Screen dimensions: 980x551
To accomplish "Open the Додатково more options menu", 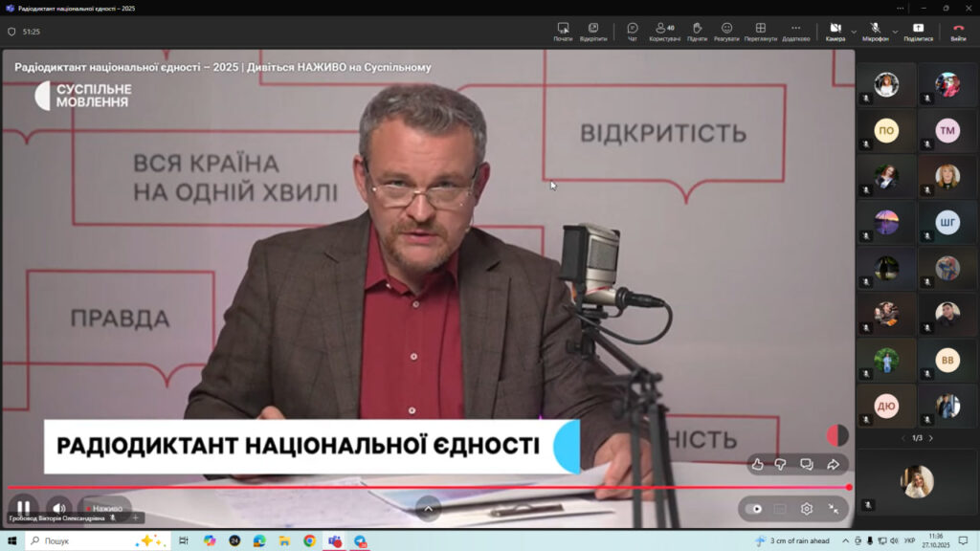I will [795, 32].
